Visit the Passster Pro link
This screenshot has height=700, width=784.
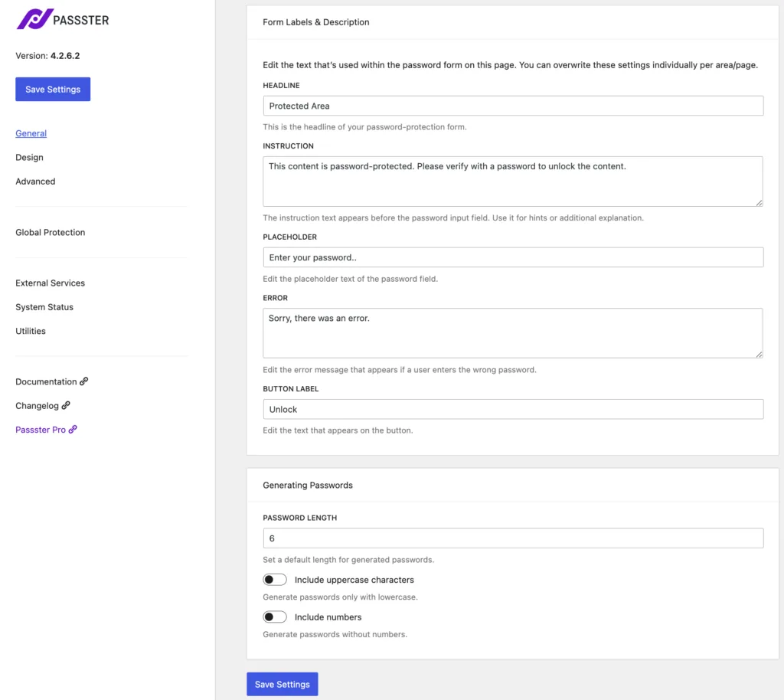(x=41, y=430)
